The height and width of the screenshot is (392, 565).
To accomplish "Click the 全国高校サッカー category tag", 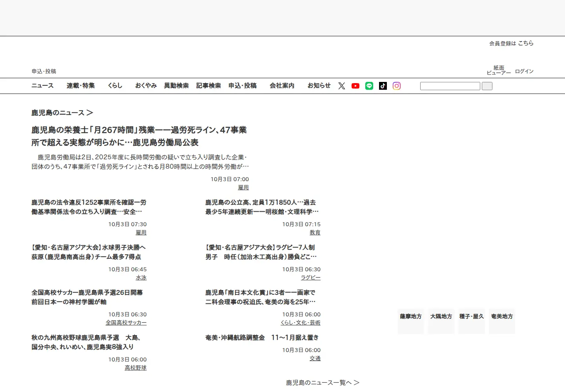I will (126, 323).
